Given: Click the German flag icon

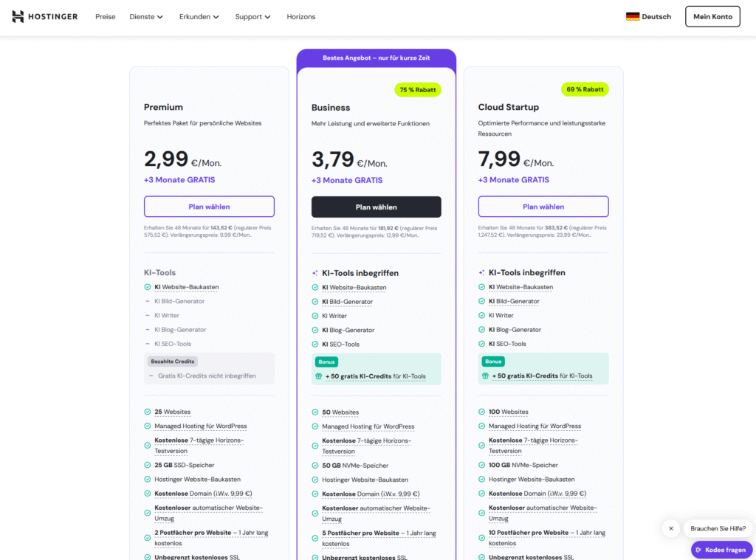Looking at the screenshot, I should tap(633, 16).
